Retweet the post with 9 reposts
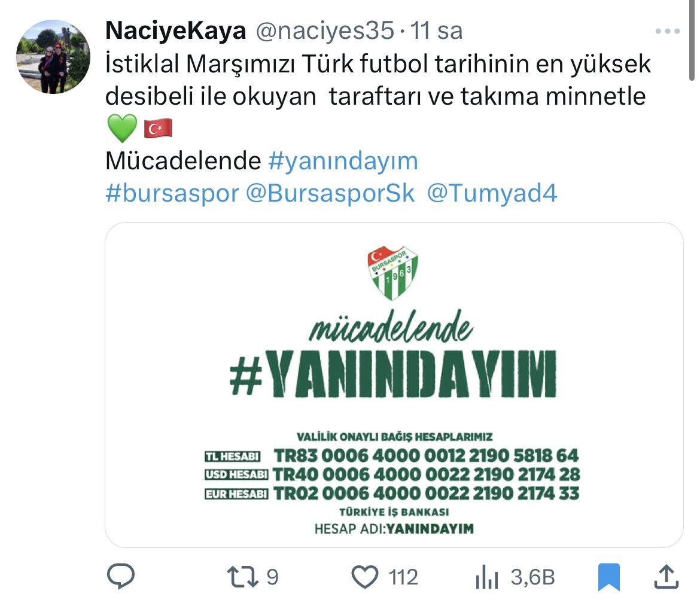700x615 pixels. click(x=242, y=576)
